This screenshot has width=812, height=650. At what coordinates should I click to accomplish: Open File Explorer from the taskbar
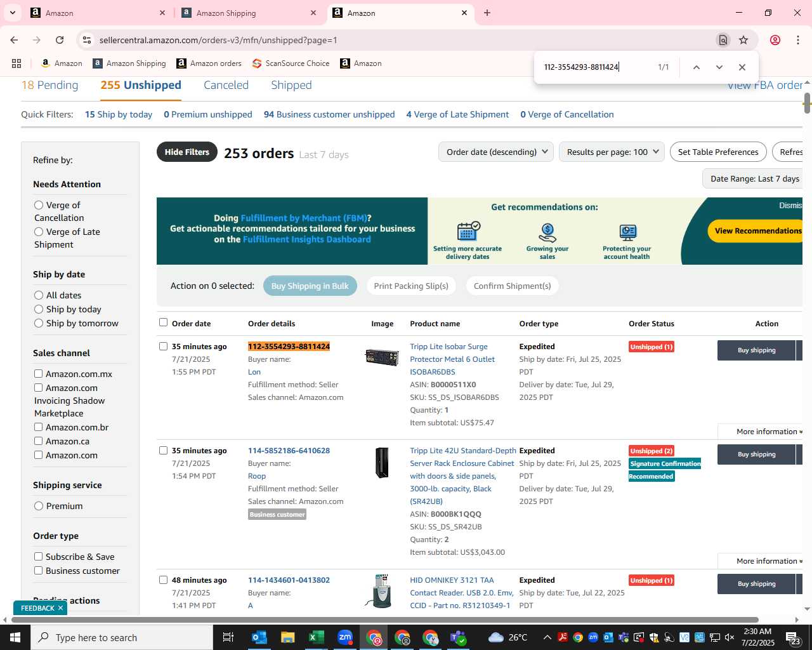[288, 637]
